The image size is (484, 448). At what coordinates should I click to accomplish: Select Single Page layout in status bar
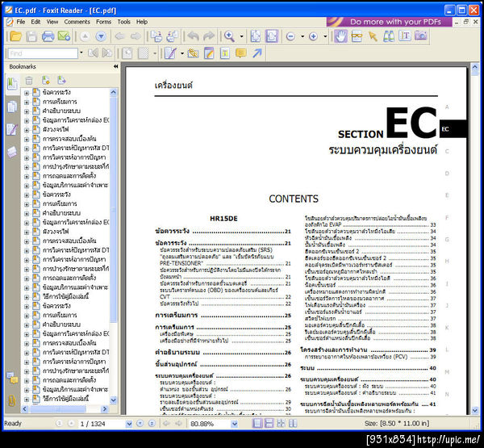[x=257, y=423]
